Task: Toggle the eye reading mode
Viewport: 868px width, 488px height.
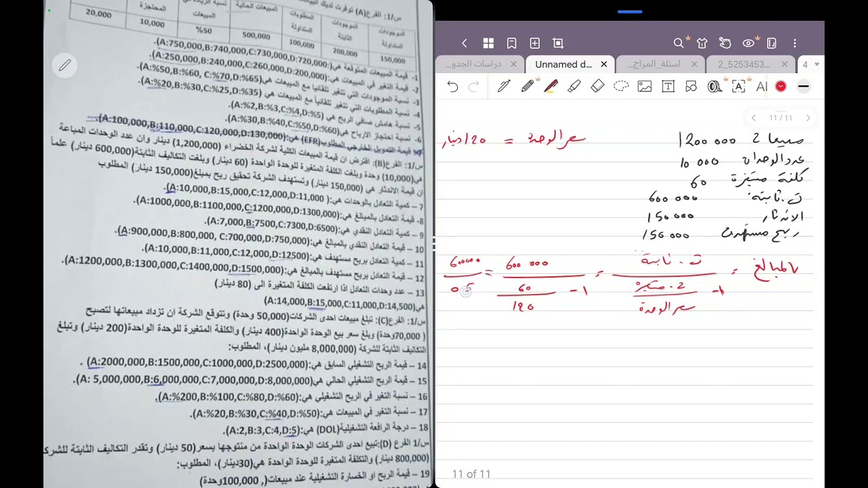Action: tap(749, 43)
